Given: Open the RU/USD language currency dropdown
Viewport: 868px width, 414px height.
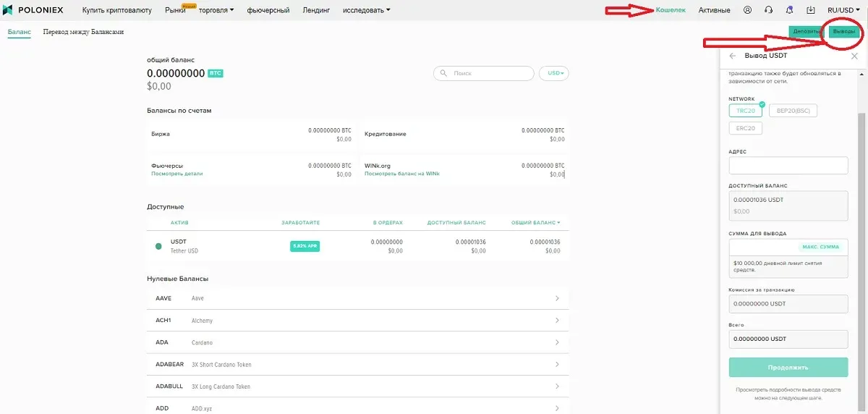Looking at the screenshot, I should (x=844, y=10).
